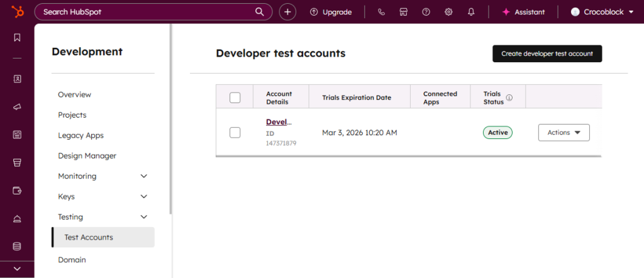Click the date Mar 3, 2026 10:20 AM
The width and height of the screenshot is (644, 278).
coord(359,133)
